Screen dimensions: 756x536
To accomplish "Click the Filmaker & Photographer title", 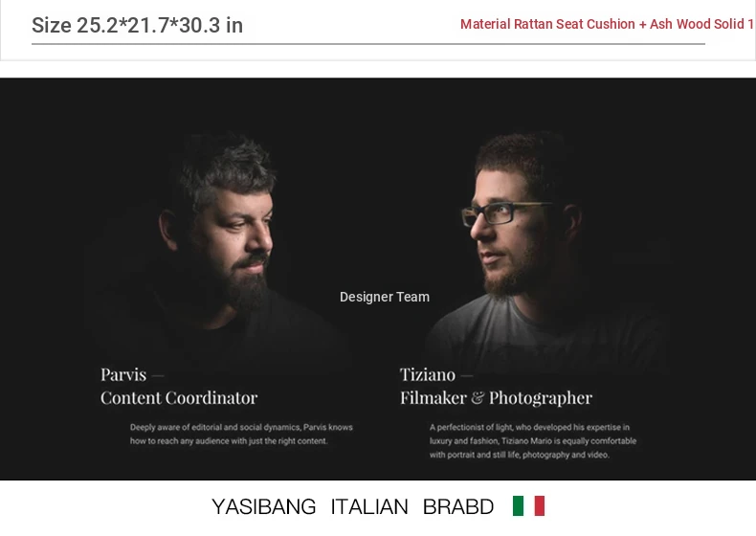I will (x=496, y=398).
